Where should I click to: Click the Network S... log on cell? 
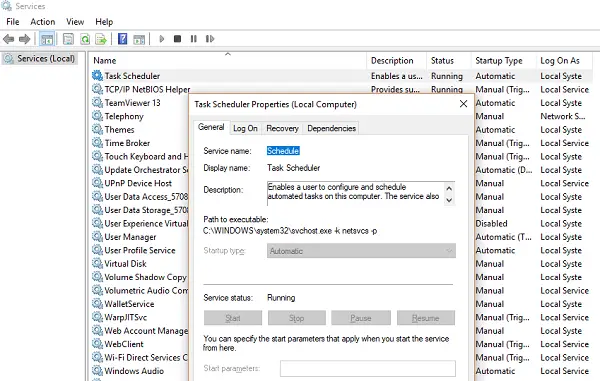[x=562, y=116]
